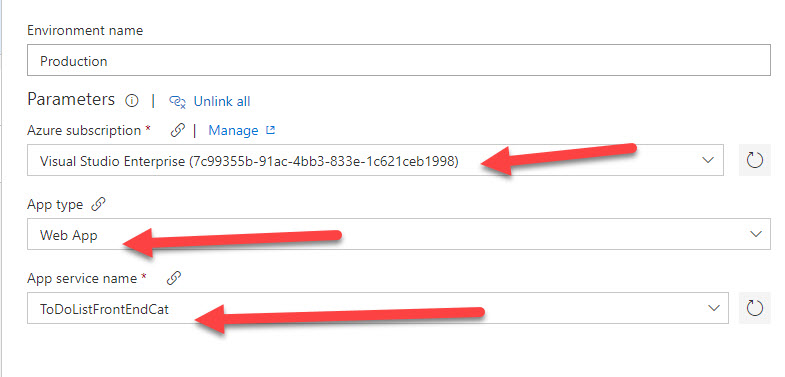Click link icon beside App service name
Viewport: 785px width, 377px height.
(x=173, y=278)
